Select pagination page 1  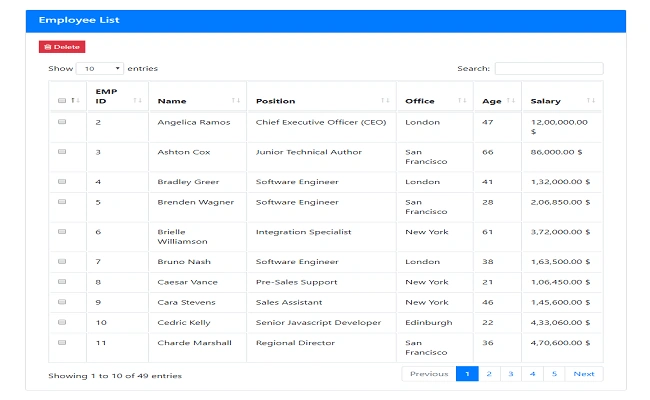pyautogui.click(x=467, y=374)
